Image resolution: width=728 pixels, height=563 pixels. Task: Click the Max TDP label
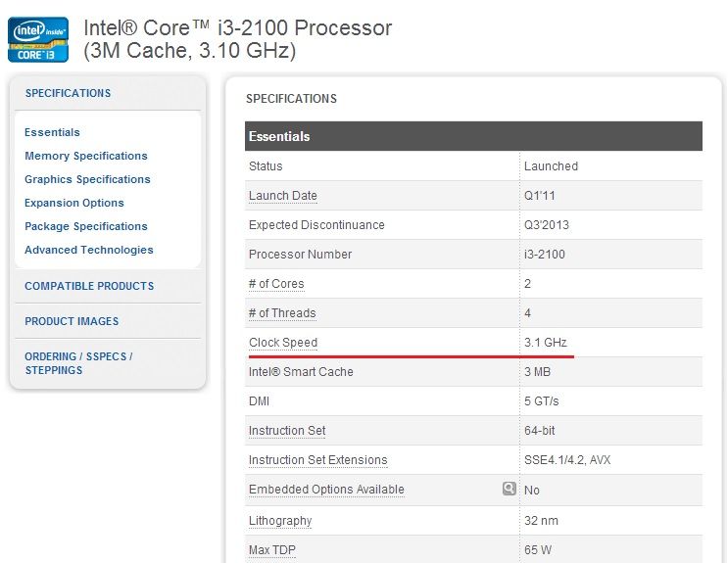(x=272, y=550)
